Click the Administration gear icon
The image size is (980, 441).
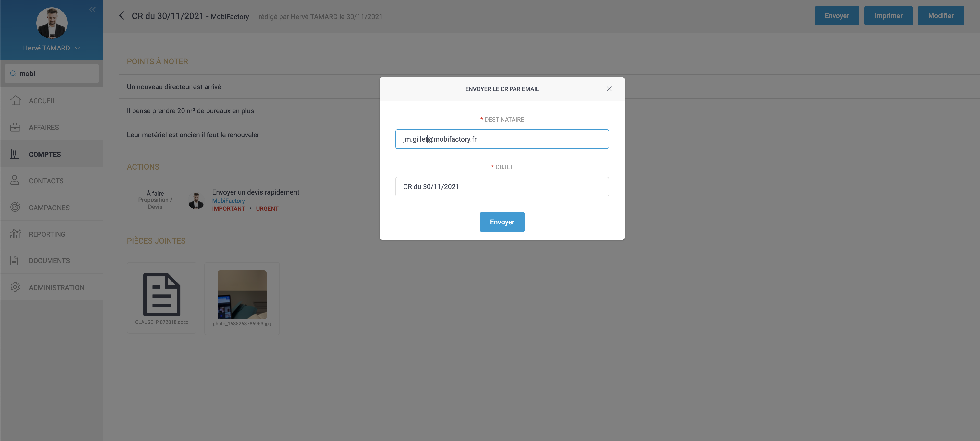(15, 287)
